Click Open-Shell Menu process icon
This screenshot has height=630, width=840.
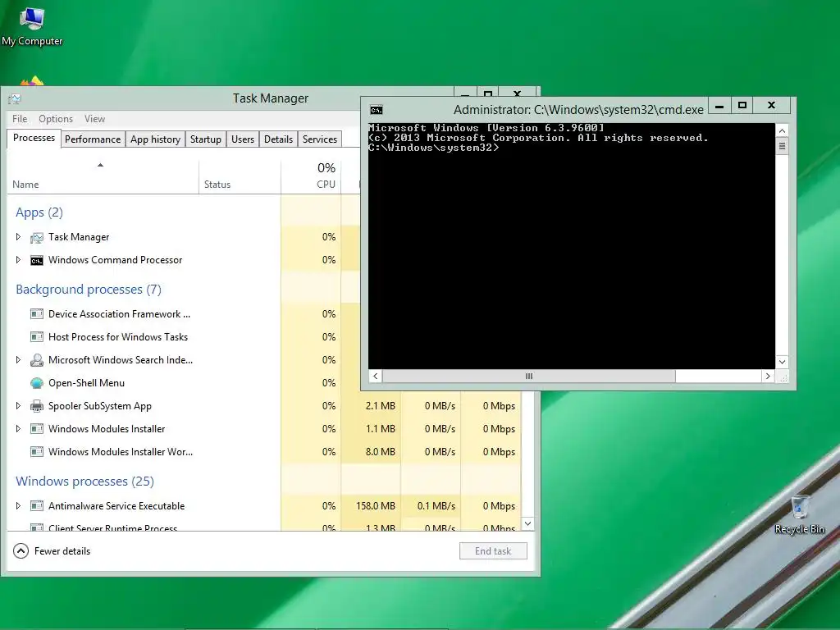(x=36, y=383)
